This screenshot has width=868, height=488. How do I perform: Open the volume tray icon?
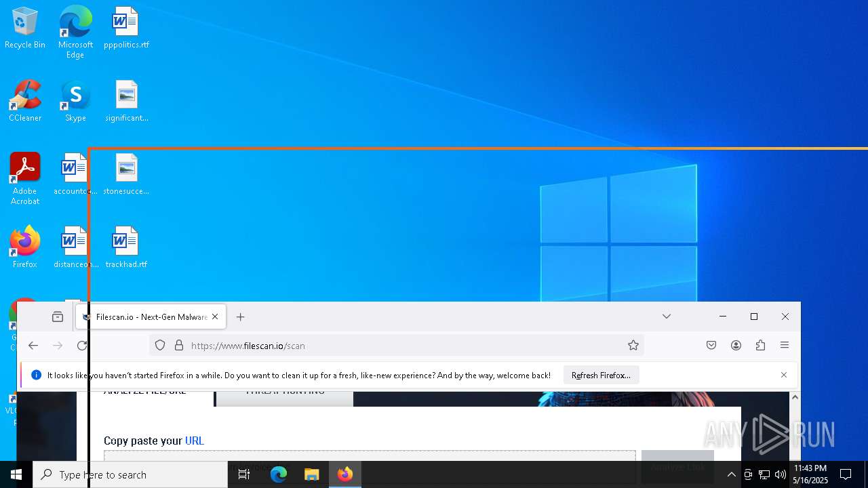point(781,474)
